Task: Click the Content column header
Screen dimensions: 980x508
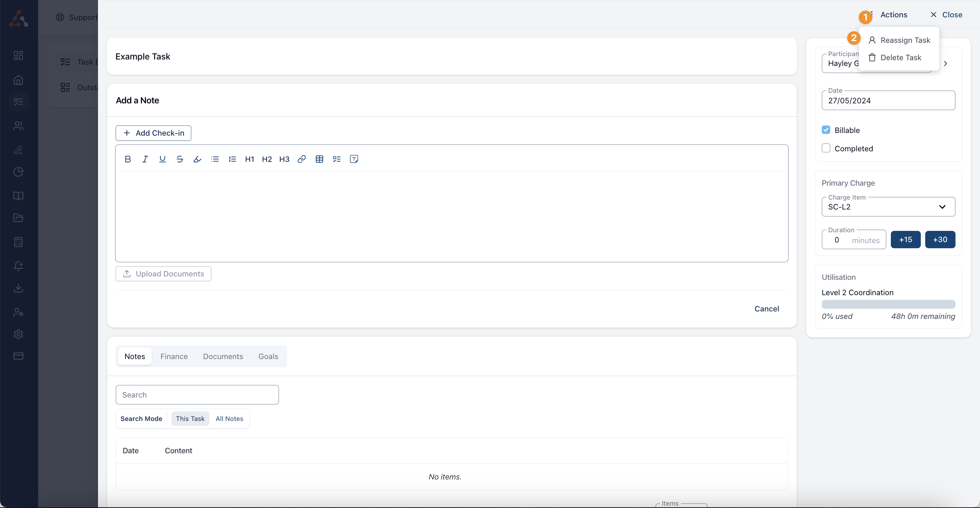Action: coord(178,451)
